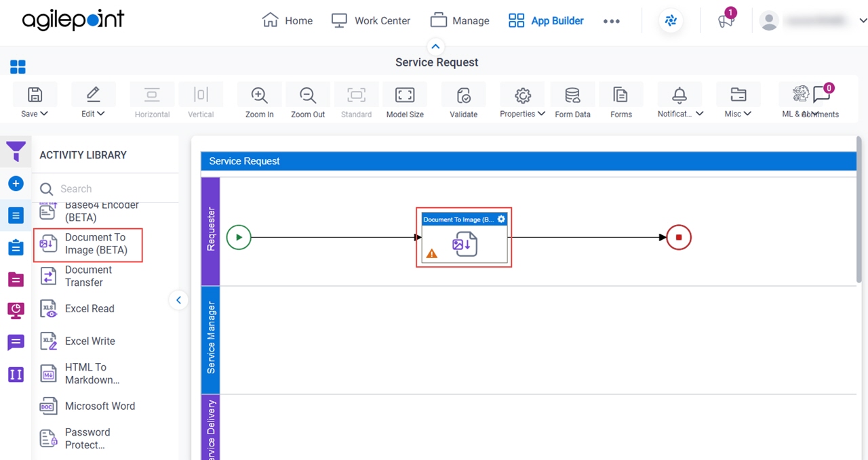
Task: Click the Service Request pool title bar
Action: pos(528,161)
